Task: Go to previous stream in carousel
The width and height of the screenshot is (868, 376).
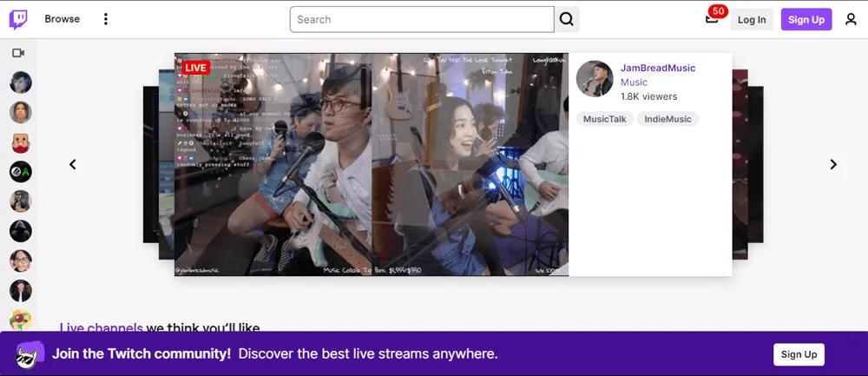Action: pyautogui.click(x=73, y=164)
